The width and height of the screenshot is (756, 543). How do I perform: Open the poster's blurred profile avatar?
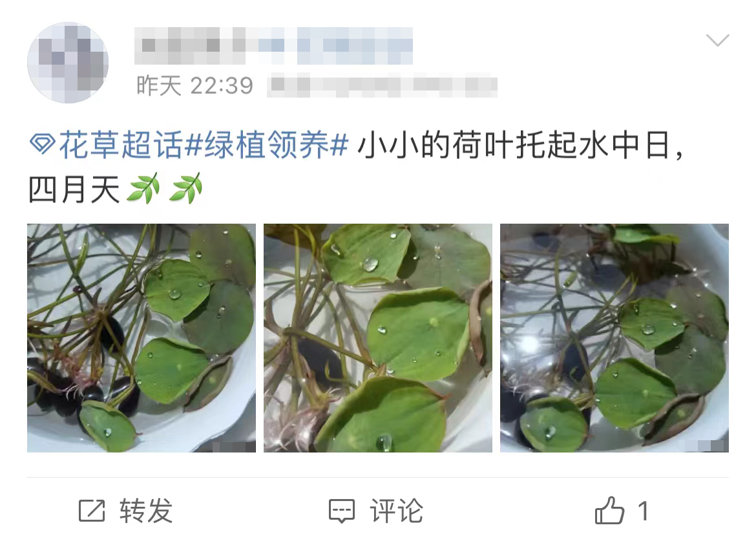pos(67,62)
